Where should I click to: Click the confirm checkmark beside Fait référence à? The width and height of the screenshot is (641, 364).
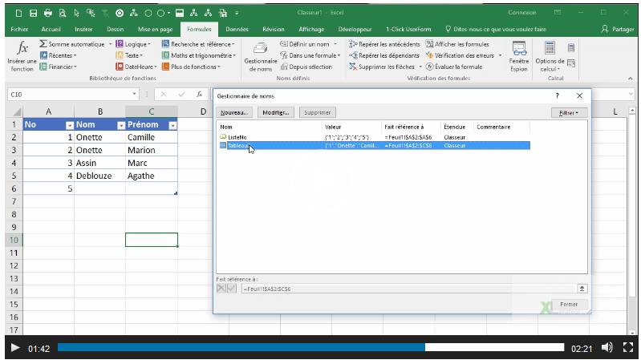pos(231,289)
